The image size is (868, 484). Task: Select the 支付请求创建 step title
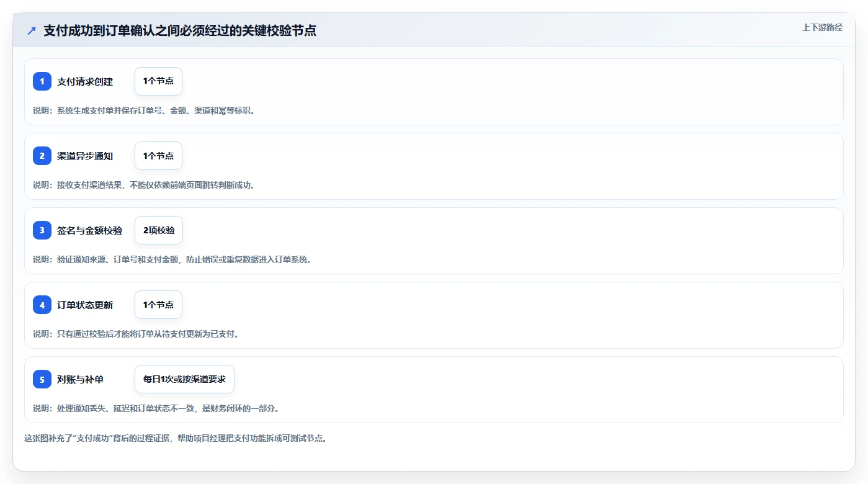(85, 81)
